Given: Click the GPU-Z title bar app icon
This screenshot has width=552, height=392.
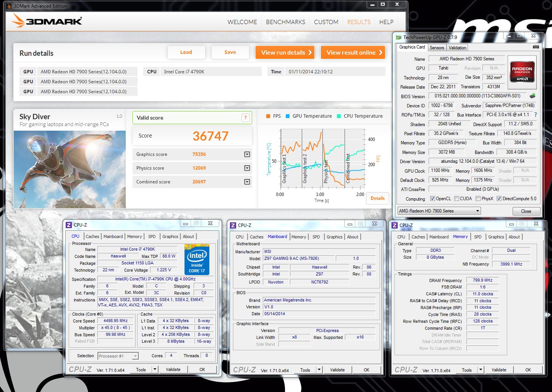Looking at the screenshot, I should 399,37.
